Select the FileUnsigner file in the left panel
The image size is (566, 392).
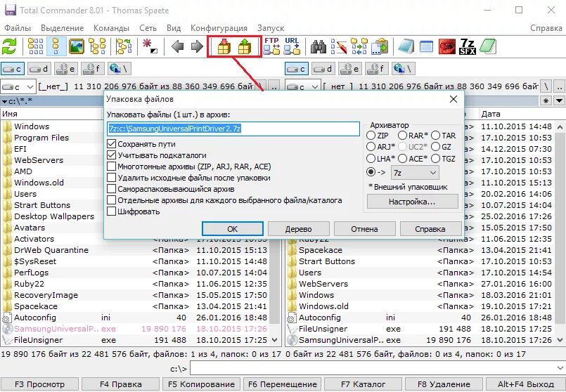click(134, 340)
